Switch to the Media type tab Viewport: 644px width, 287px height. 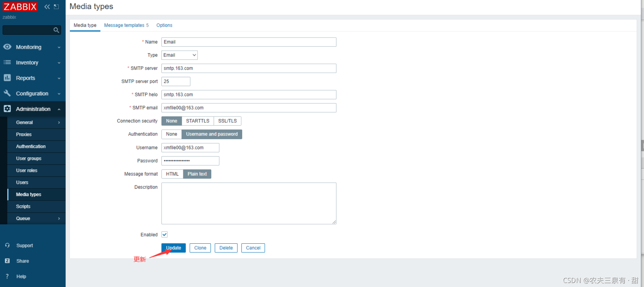pyautogui.click(x=85, y=25)
